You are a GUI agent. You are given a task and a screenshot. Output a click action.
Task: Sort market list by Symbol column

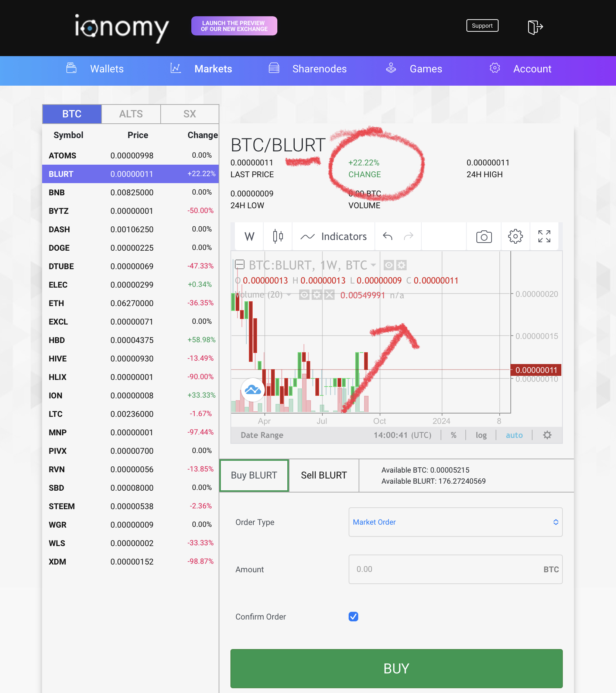point(68,135)
